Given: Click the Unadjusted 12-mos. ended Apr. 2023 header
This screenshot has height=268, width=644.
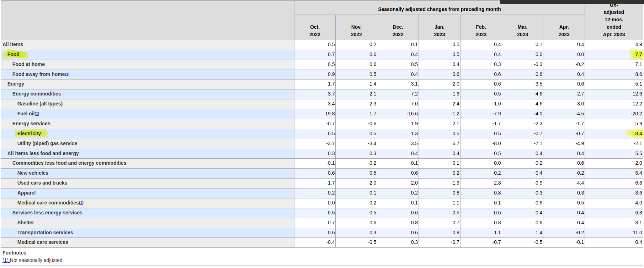Looking at the screenshot, I should 614,20.
